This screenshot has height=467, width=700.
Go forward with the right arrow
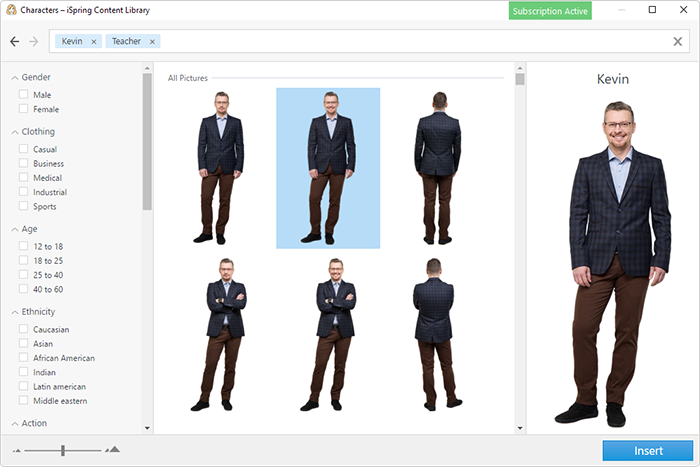tap(34, 42)
